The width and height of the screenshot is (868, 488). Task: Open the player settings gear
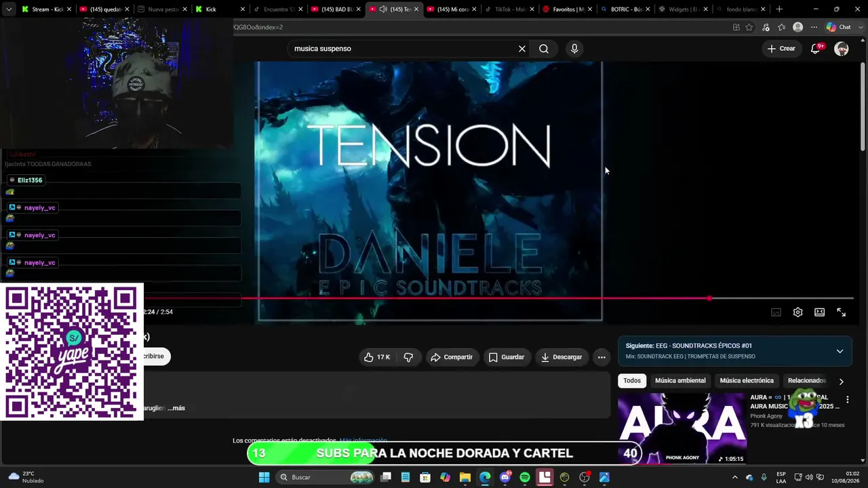coord(798,312)
